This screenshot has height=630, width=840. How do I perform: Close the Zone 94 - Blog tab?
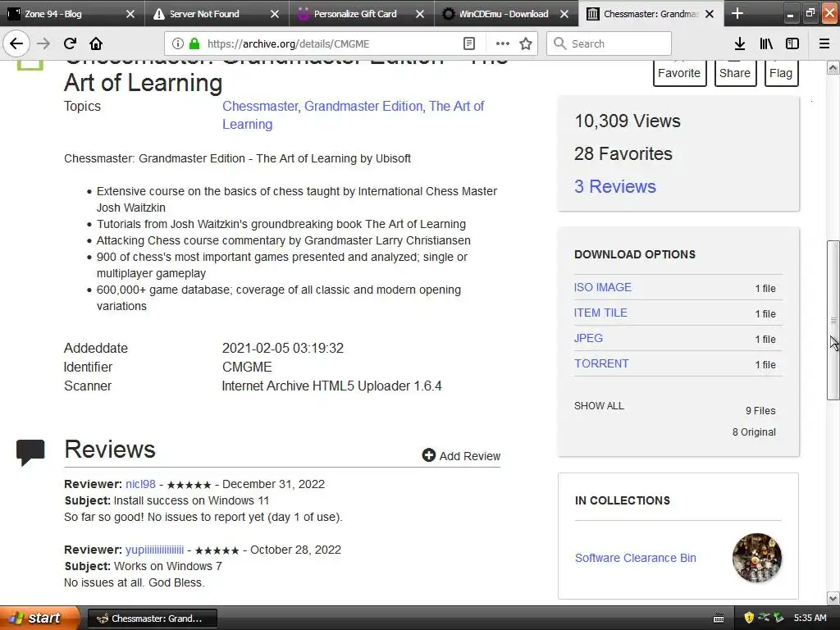(130, 14)
